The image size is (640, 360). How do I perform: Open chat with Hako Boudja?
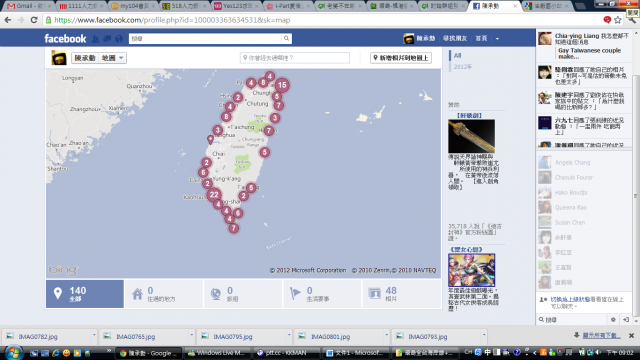(x=584, y=193)
